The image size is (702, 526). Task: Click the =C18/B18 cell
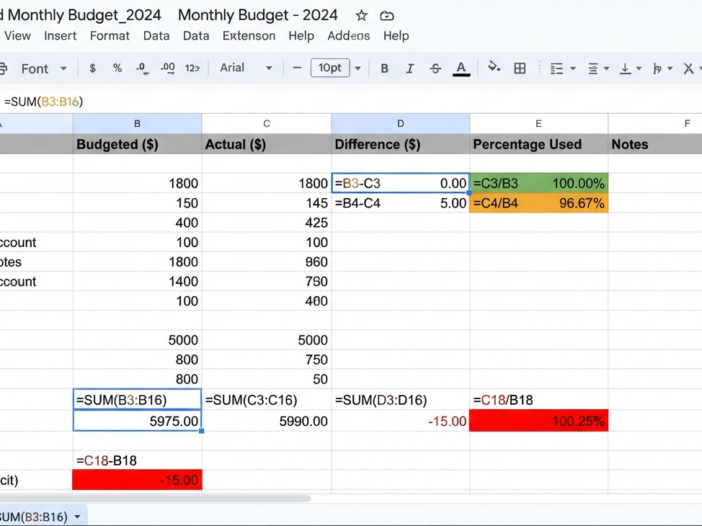point(539,400)
